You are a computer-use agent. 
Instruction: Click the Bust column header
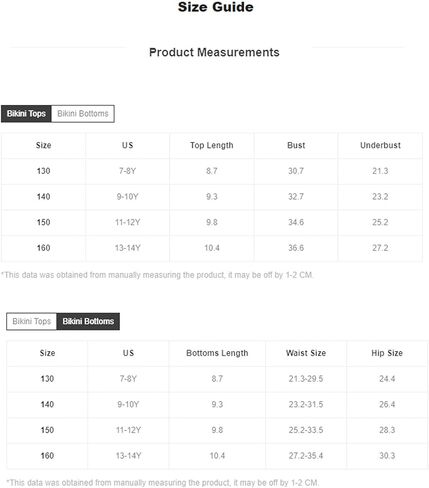pos(296,145)
